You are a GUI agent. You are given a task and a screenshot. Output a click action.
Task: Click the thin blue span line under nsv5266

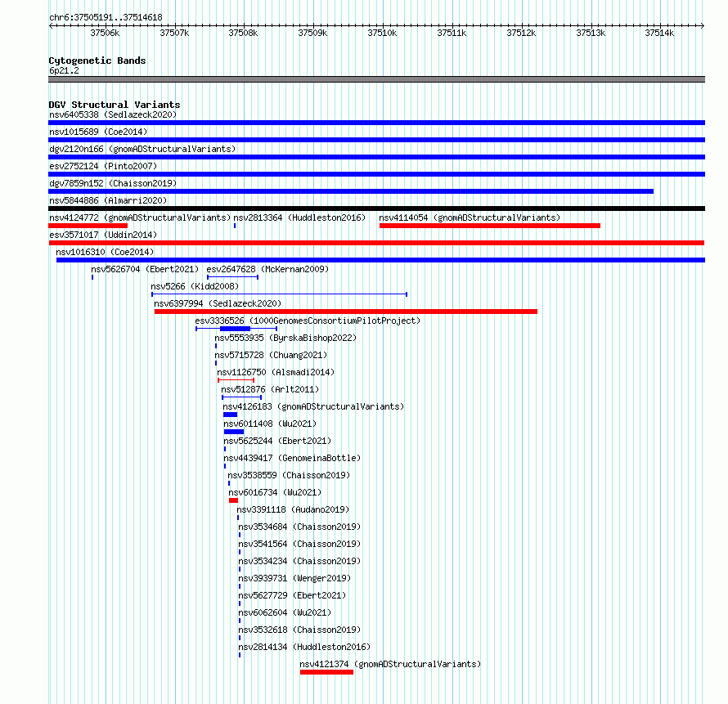coord(280,294)
